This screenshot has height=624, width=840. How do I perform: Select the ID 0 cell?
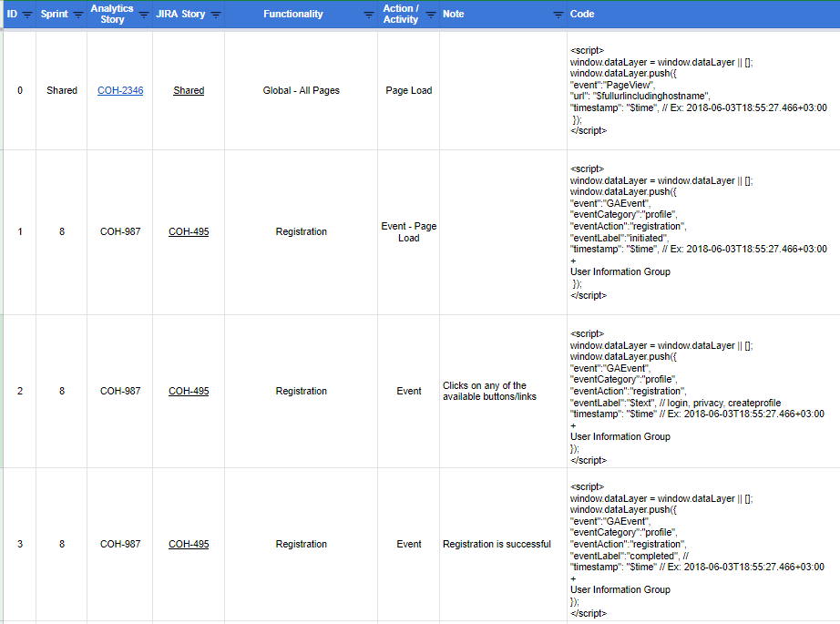(20, 90)
